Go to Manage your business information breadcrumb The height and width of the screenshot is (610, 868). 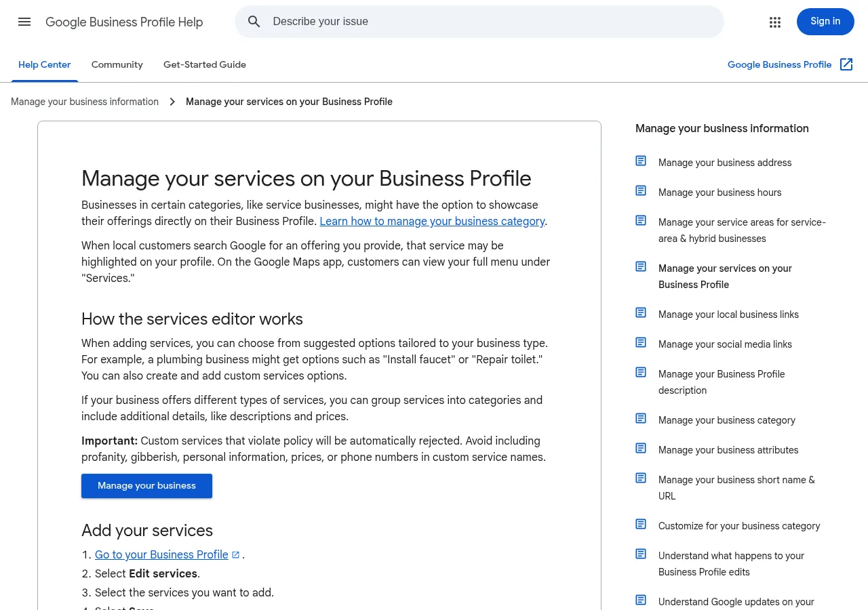85,102
